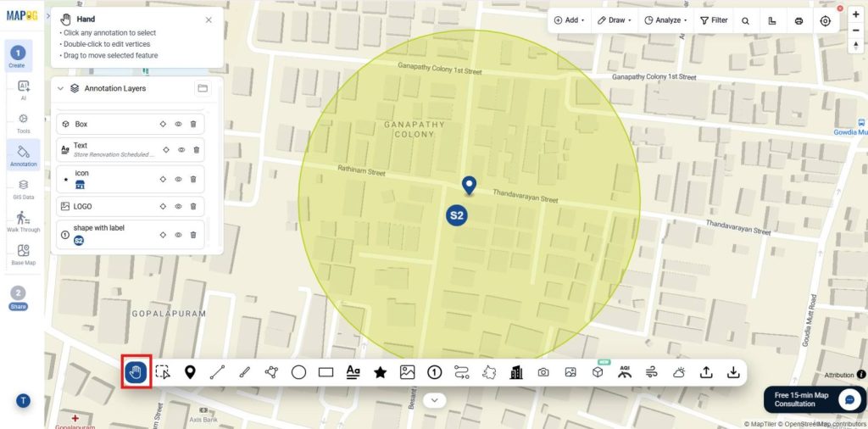
Task: Click the download arrow icon
Action: (733, 372)
